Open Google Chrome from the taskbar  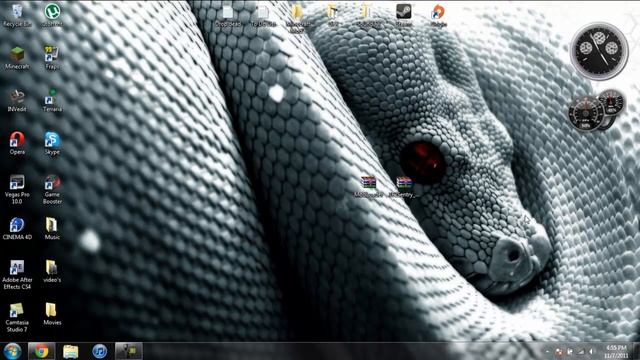(x=41, y=351)
